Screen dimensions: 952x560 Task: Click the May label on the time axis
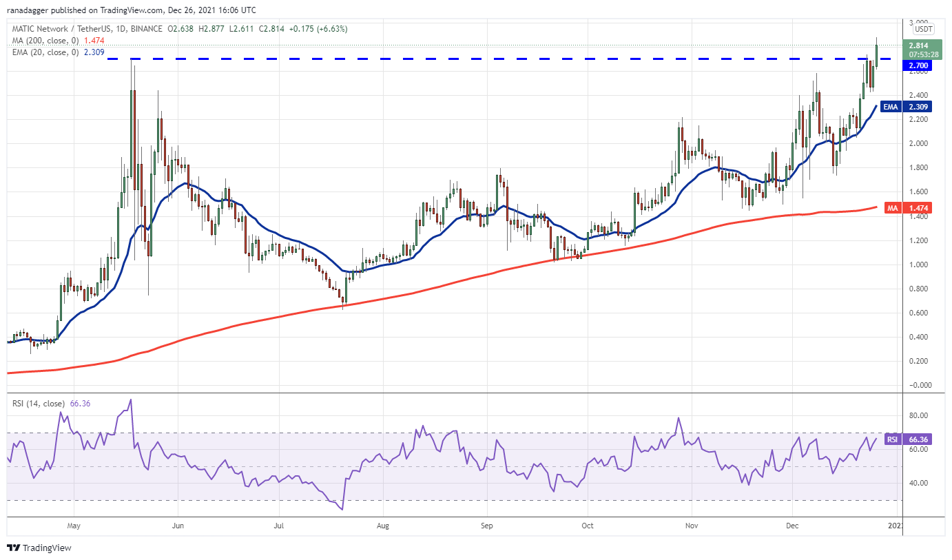pos(74,526)
